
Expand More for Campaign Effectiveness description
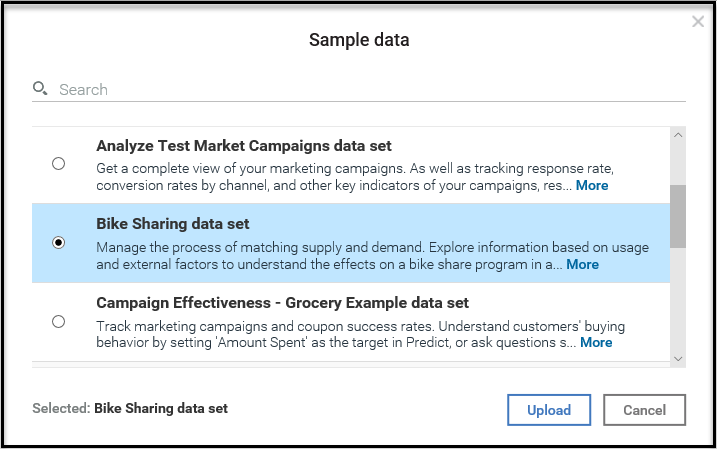(596, 342)
